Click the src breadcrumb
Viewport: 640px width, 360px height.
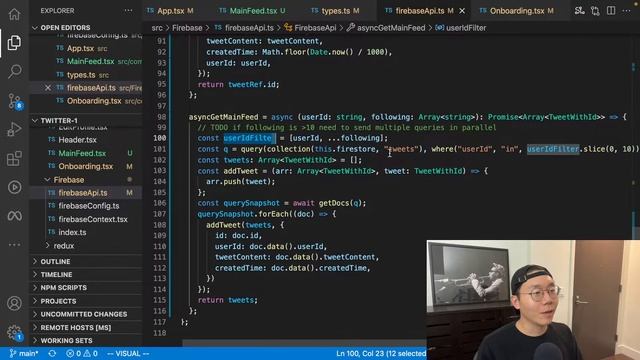(157, 28)
